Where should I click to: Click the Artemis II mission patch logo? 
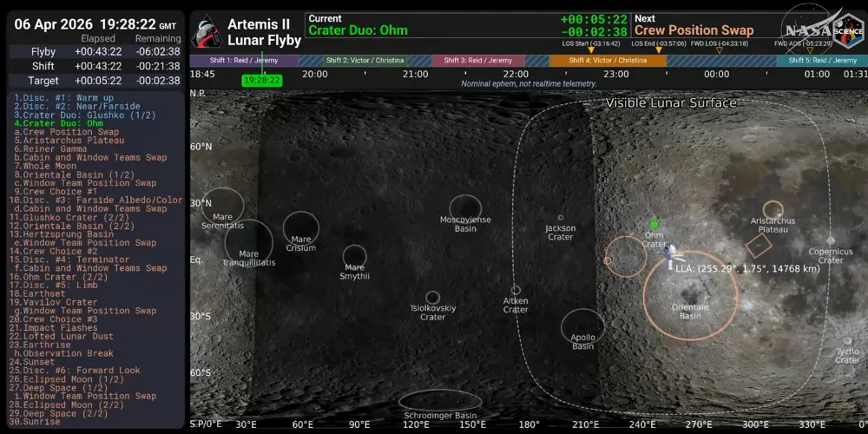pos(206,32)
